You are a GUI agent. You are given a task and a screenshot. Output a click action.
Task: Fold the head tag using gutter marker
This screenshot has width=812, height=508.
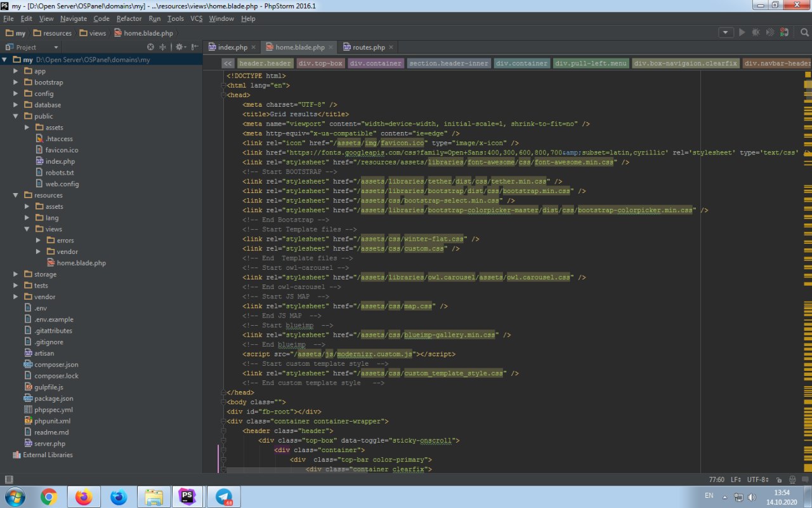[x=223, y=95]
